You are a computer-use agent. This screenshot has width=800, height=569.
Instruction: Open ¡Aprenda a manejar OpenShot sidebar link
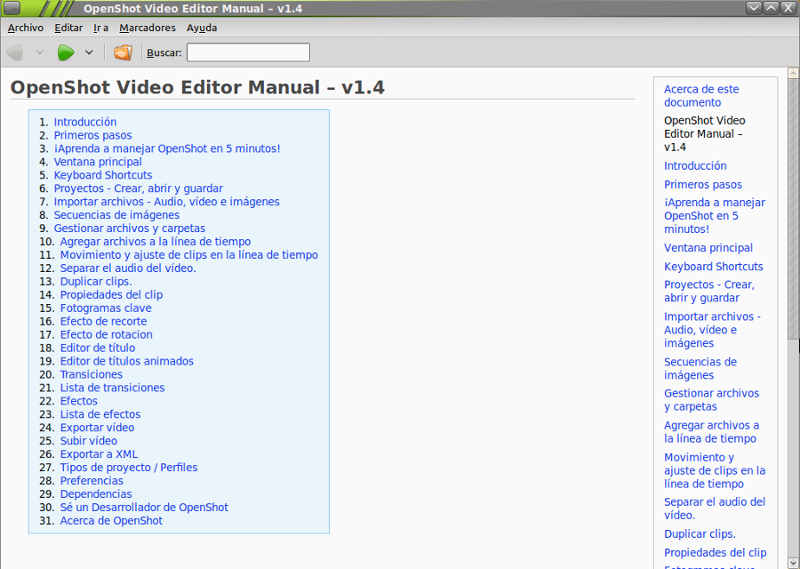pyautogui.click(x=715, y=216)
